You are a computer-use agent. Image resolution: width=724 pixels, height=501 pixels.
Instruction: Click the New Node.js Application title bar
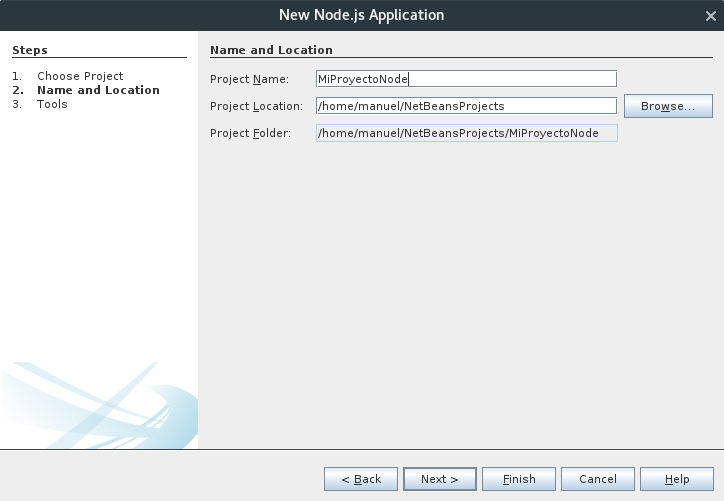click(x=362, y=15)
